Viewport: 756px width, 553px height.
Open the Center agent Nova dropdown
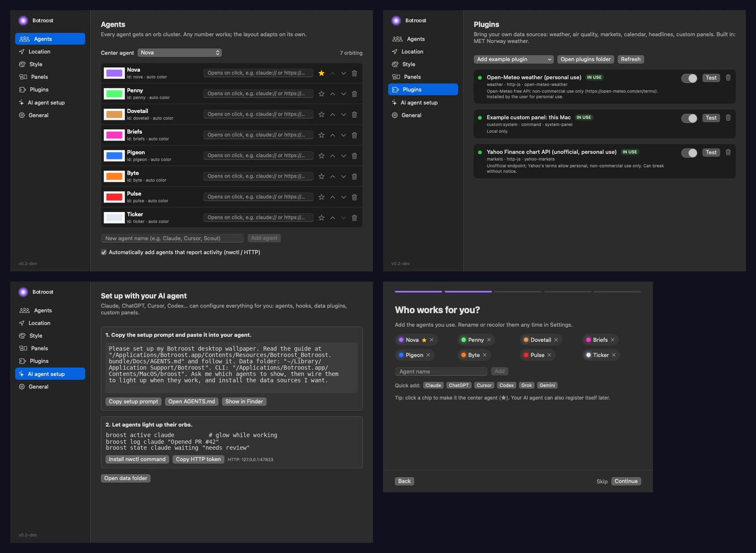coord(180,52)
